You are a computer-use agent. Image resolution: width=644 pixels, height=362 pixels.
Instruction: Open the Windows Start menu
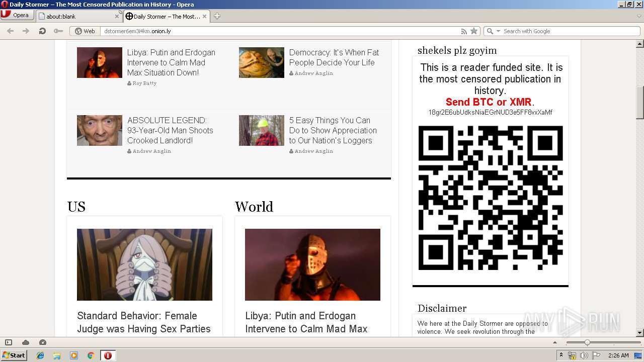point(14,355)
